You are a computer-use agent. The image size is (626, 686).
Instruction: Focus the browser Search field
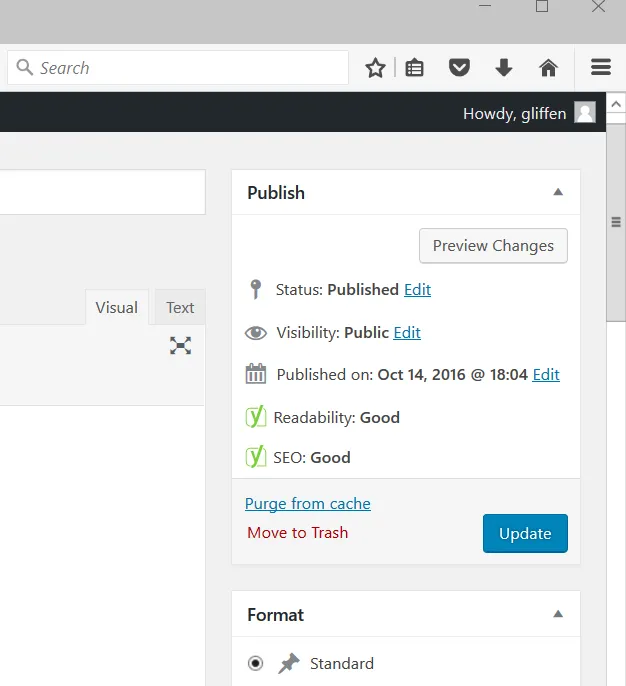(178, 68)
